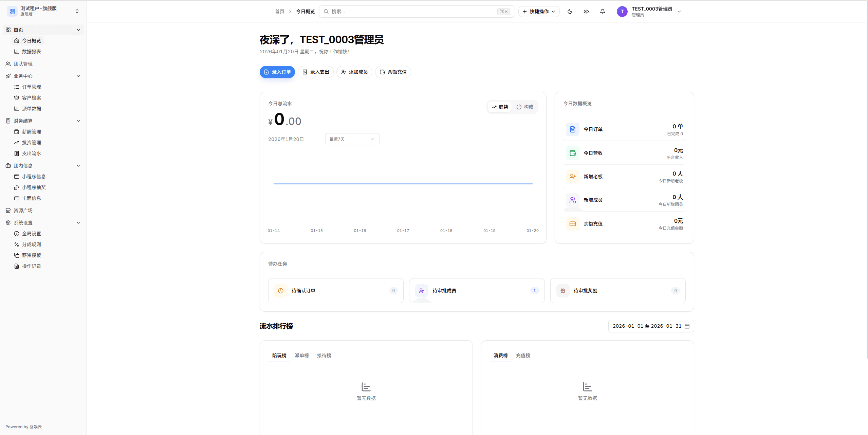
Task: Click the TEST_0003管理员 account avatar
Action: pyautogui.click(x=622, y=11)
